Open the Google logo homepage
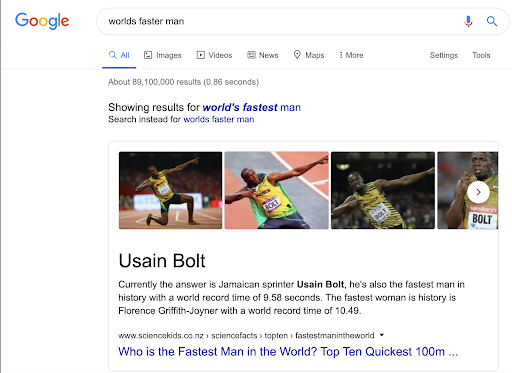 pos(42,21)
